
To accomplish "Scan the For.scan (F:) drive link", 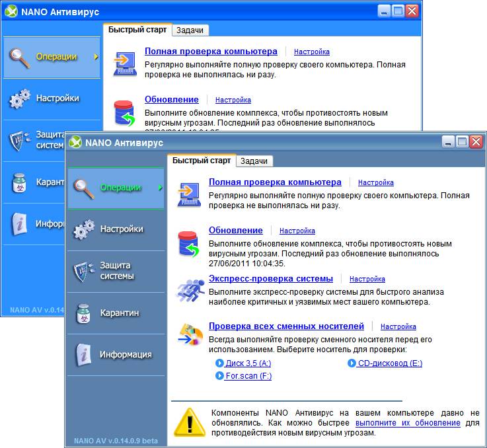I will [x=248, y=375].
